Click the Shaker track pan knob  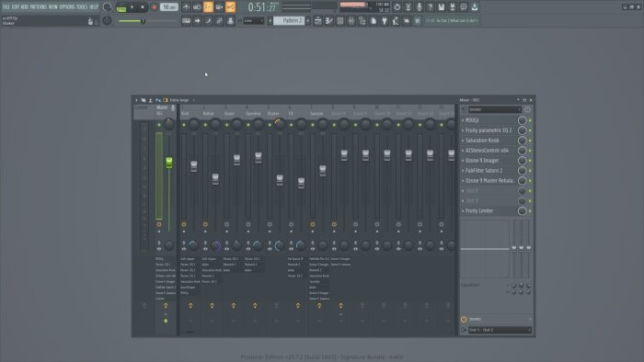280,124
